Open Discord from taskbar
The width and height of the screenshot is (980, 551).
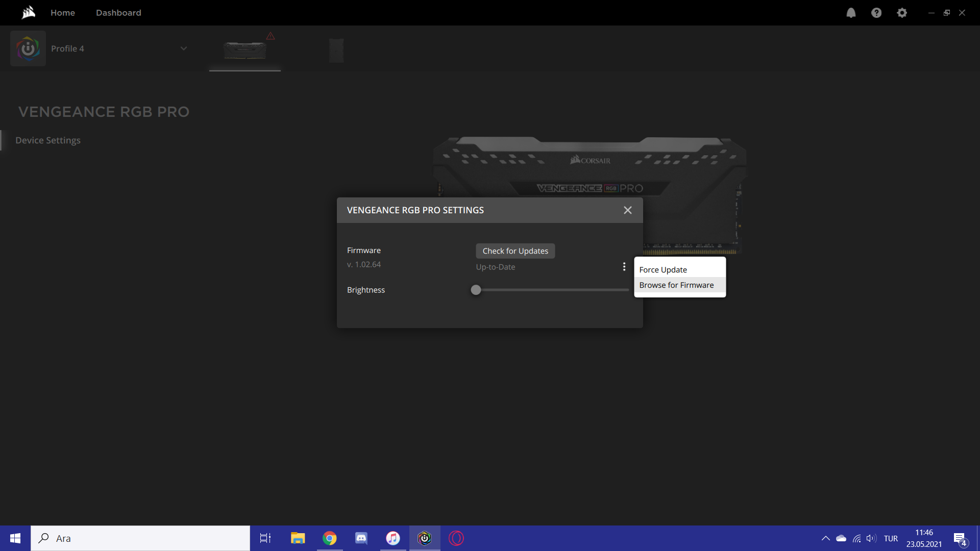coord(361,538)
